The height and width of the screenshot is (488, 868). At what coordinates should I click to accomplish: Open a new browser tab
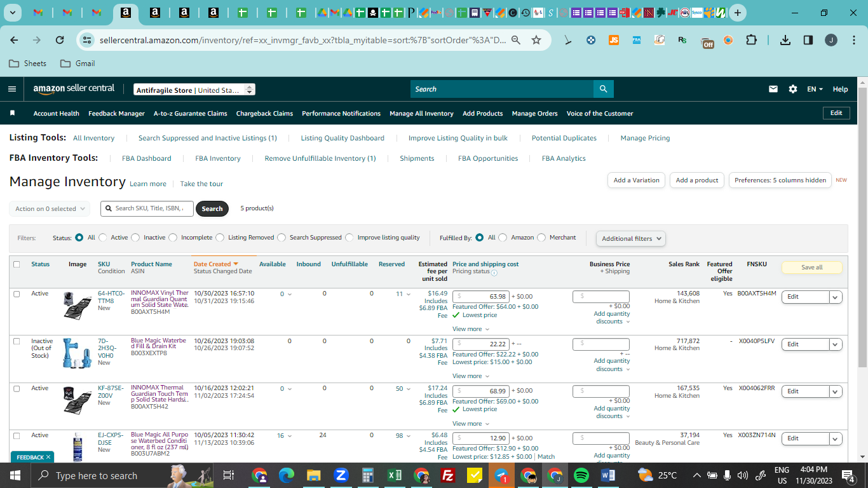pos(737,13)
